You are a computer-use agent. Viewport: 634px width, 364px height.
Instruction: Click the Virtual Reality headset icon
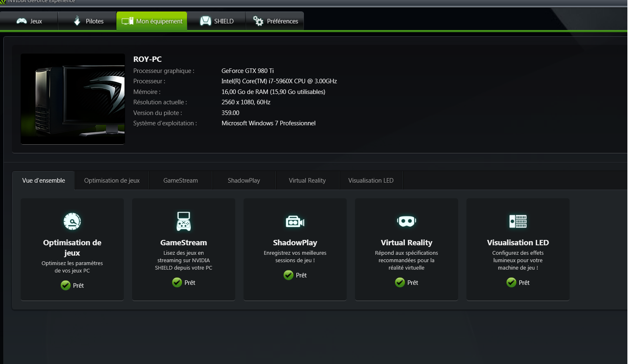pos(407,221)
